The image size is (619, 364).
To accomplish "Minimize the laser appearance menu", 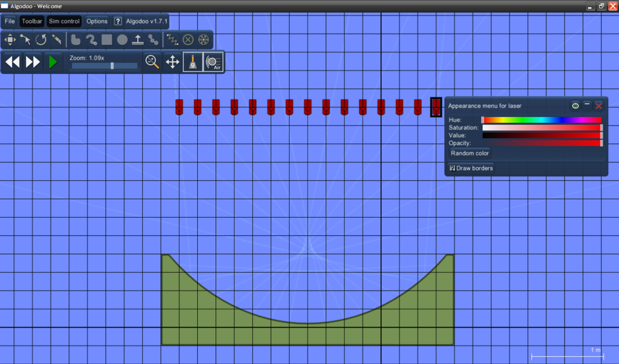I will click(587, 106).
